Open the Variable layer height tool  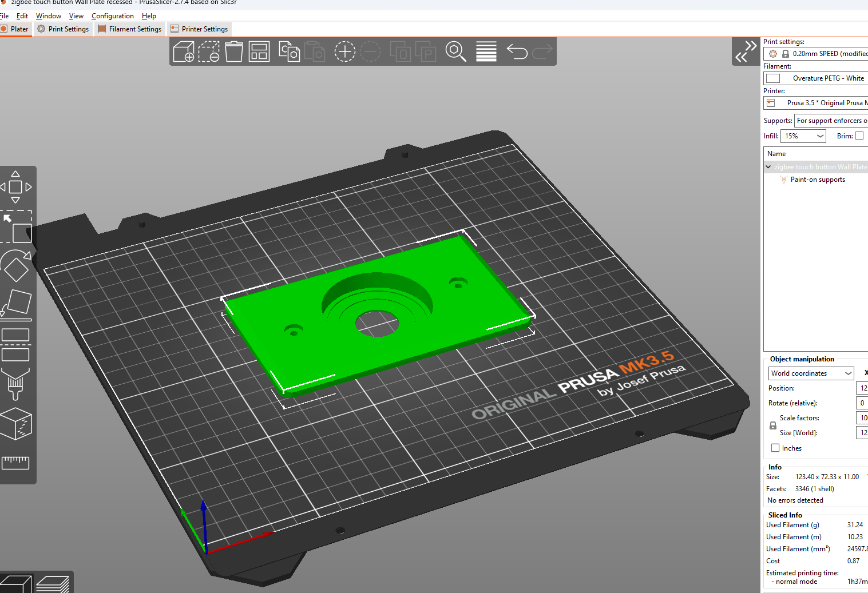tap(486, 52)
